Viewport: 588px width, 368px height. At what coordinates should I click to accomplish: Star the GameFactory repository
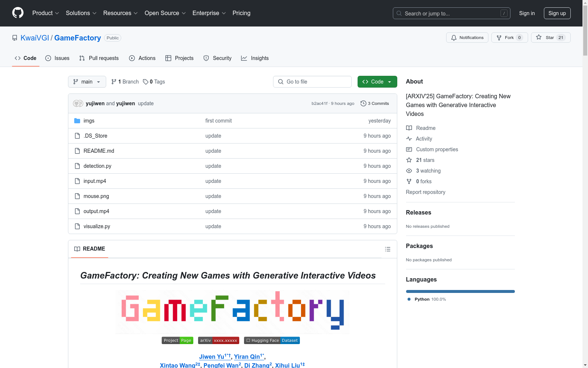click(551, 38)
